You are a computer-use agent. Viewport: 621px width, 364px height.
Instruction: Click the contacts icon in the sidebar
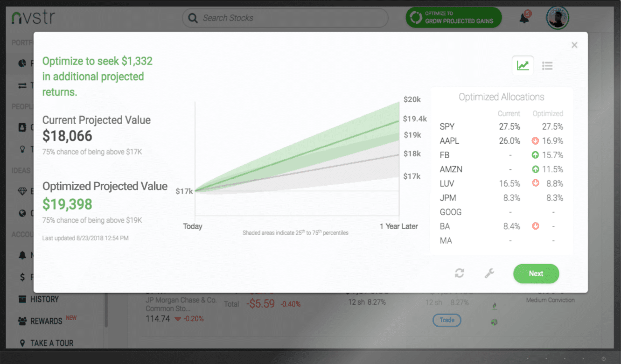pyautogui.click(x=22, y=126)
